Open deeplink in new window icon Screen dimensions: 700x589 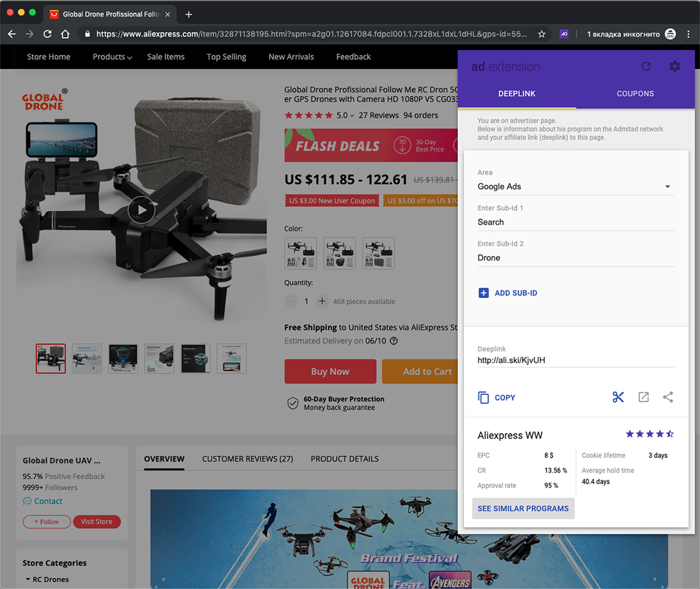643,397
